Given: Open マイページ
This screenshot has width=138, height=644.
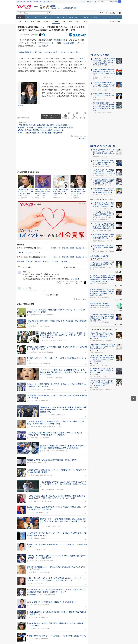Looking at the screenshot, I should (x=103, y=13).
